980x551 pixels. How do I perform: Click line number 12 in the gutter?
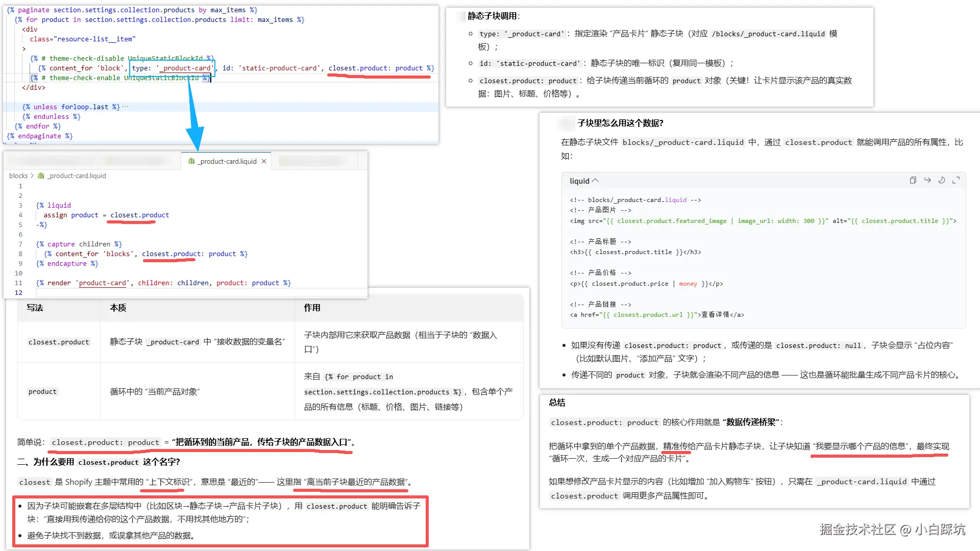18,292
